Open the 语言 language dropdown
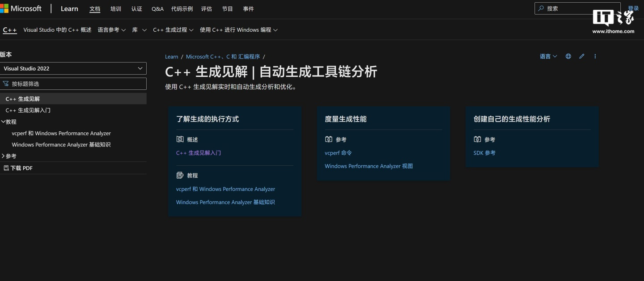Viewport: 644px width, 281px height. (548, 56)
